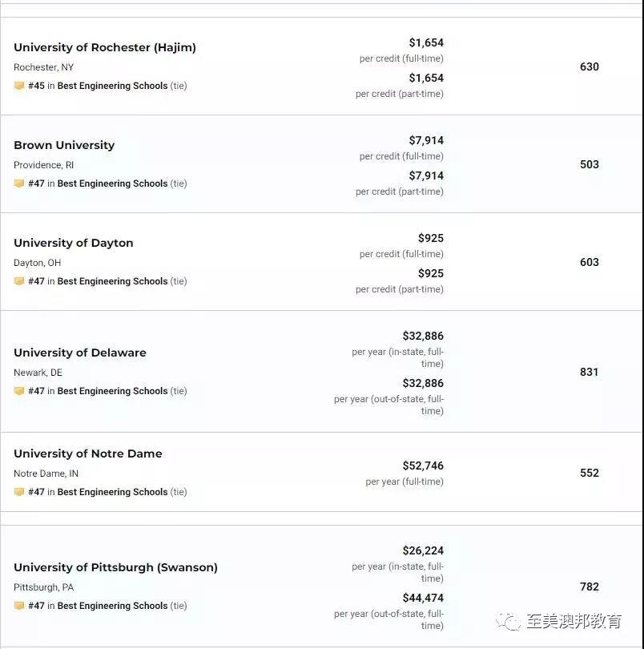The height and width of the screenshot is (649, 644).
Task: Open University of Rochester (Hajim) school page
Action: [x=105, y=47]
